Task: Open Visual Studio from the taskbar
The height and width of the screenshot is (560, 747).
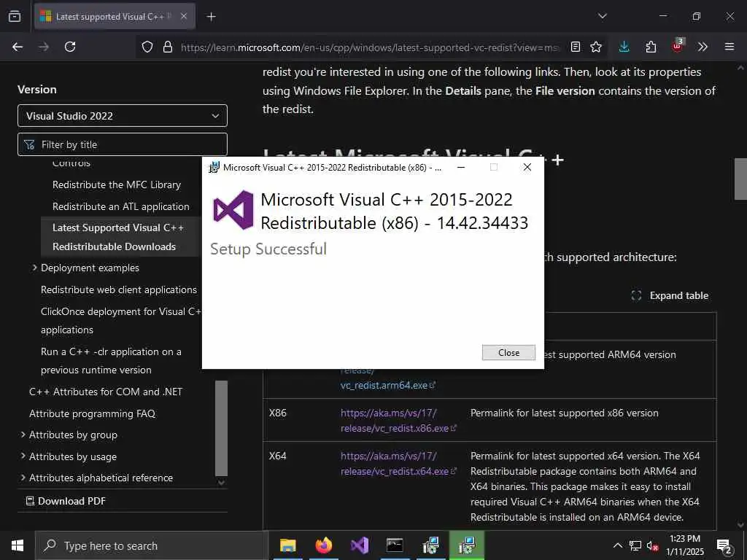Action: coord(359,545)
